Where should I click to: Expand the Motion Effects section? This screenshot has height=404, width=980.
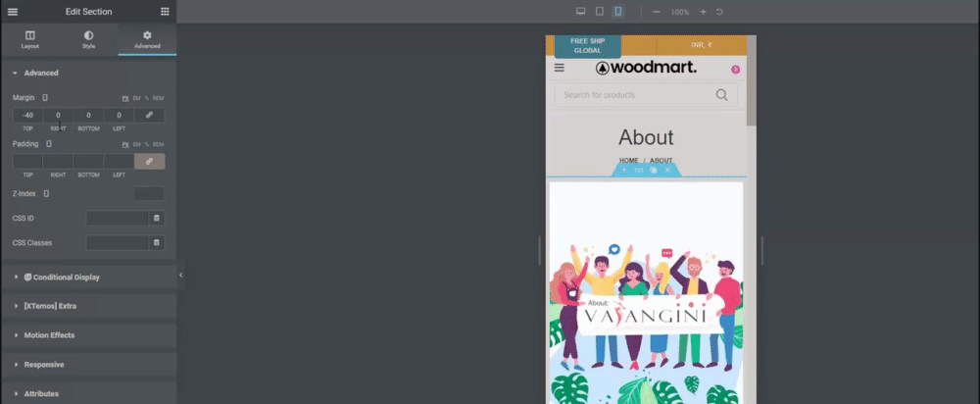click(89, 335)
